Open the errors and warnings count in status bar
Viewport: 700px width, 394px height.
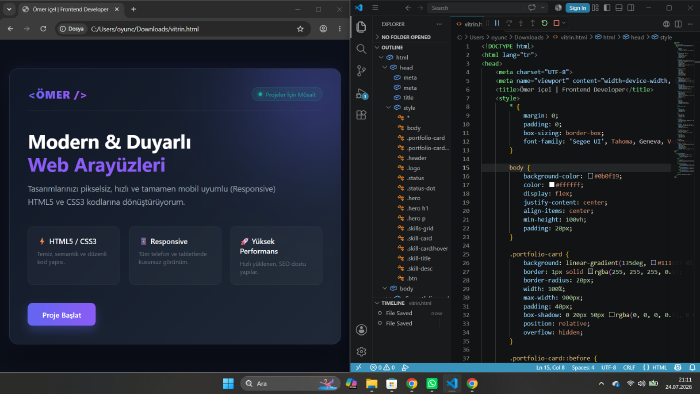coord(383,368)
